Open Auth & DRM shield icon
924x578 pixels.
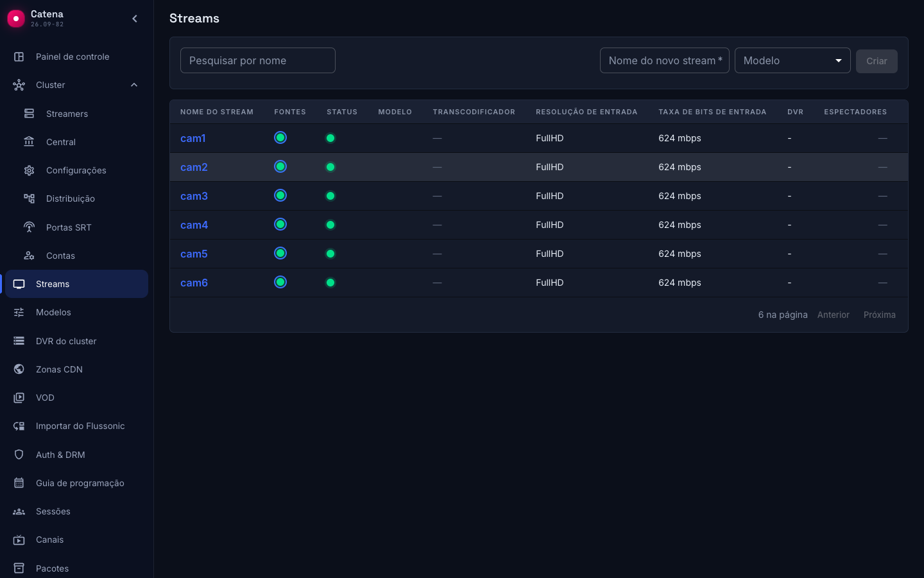pyautogui.click(x=19, y=455)
